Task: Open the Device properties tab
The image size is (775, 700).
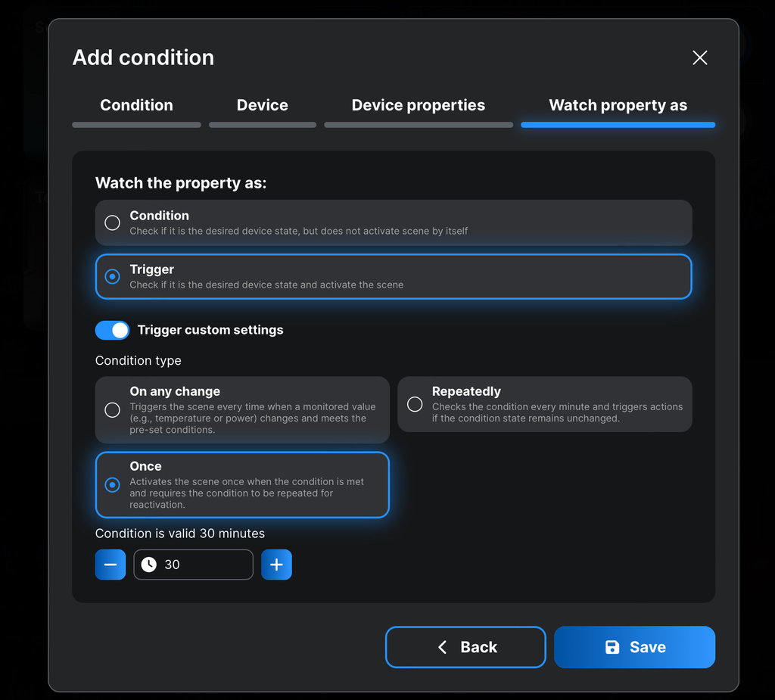Action: [x=418, y=106]
